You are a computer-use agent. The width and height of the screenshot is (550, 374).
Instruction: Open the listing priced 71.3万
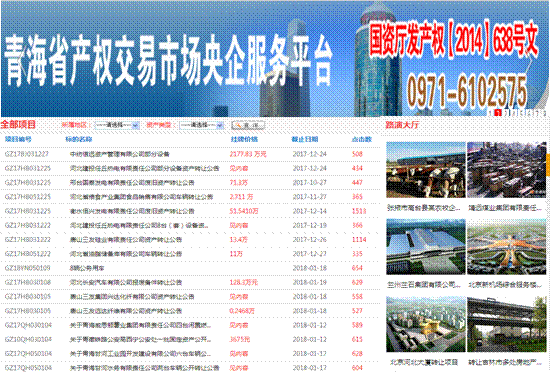pyautogui.click(x=132, y=182)
